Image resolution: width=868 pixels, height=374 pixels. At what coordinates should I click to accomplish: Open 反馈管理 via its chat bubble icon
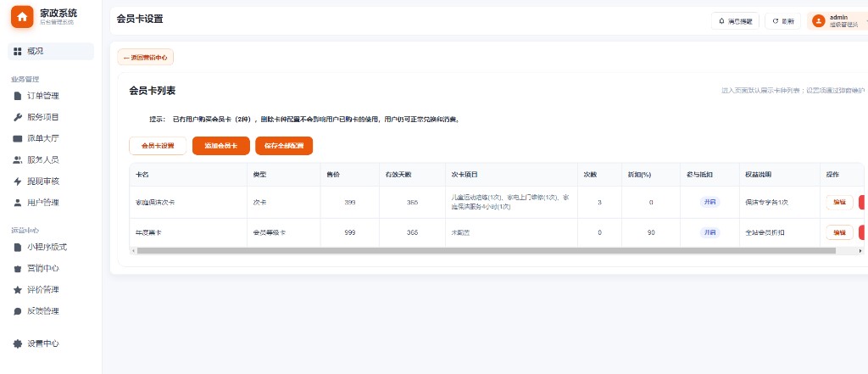[17, 311]
